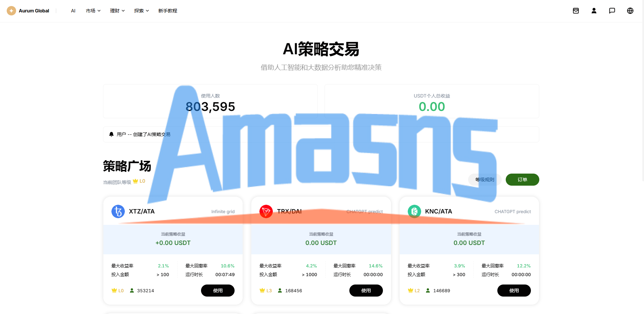This screenshot has width=644, height=314.
Task: Click the L3 crown on TRX/DAI card
Action: [x=262, y=291]
